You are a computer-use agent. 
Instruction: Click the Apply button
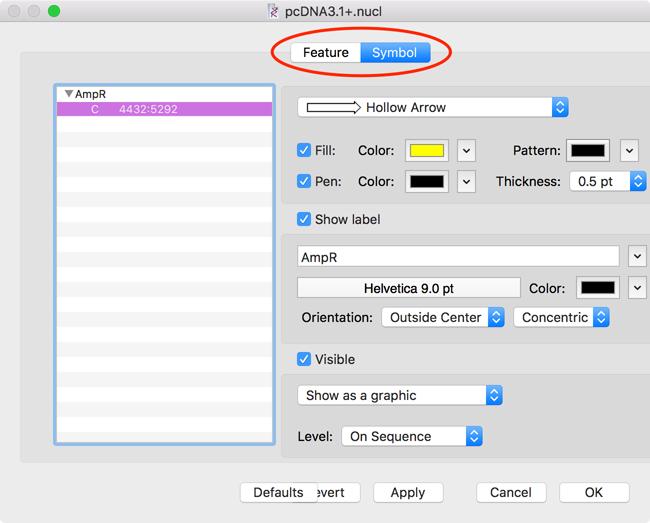coord(408,492)
